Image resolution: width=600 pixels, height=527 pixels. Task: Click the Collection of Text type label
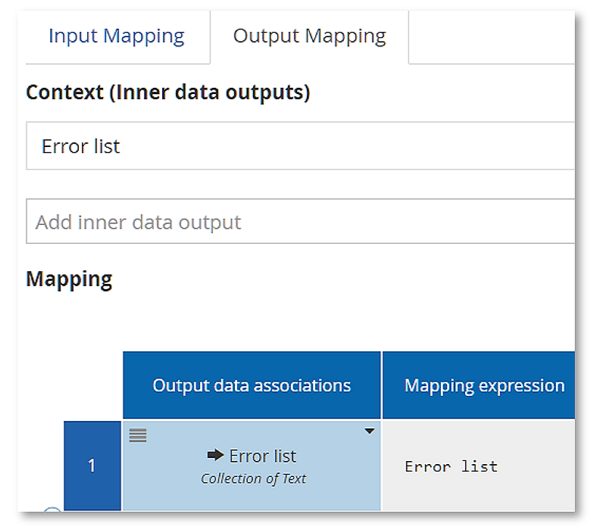tap(253, 479)
